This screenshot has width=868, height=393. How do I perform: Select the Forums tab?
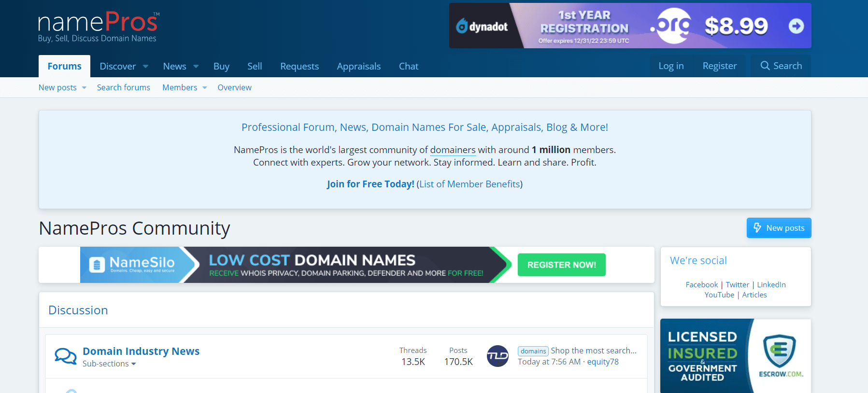tap(64, 66)
